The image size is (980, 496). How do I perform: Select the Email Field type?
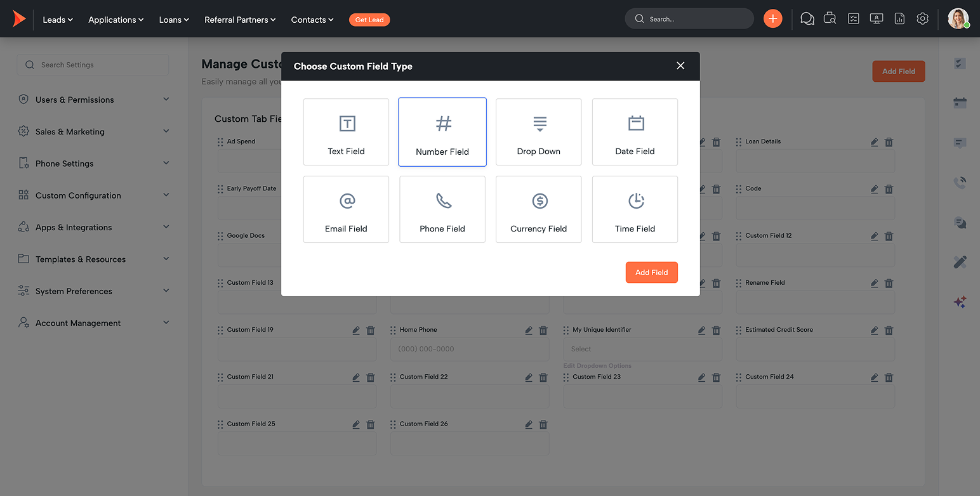[346, 209]
